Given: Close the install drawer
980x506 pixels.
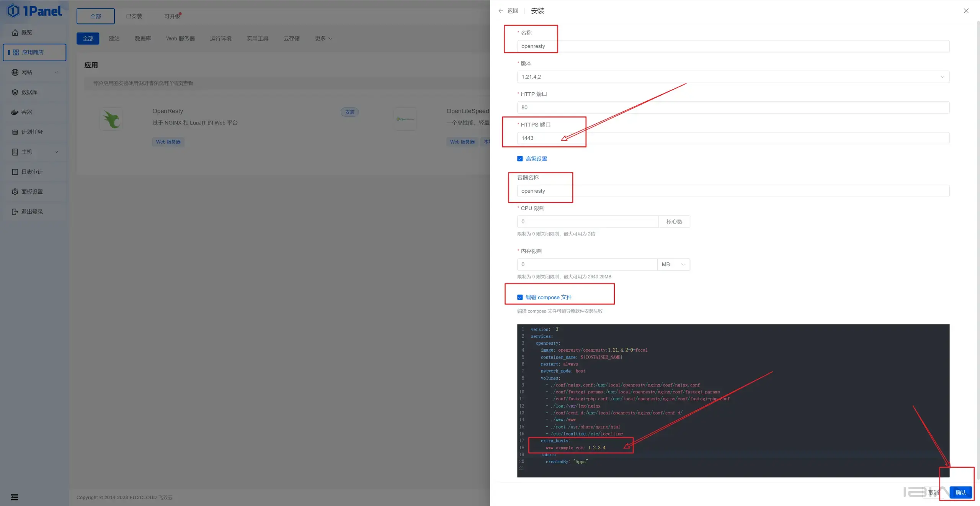Looking at the screenshot, I should pyautogui.click(x=966, y=11).
